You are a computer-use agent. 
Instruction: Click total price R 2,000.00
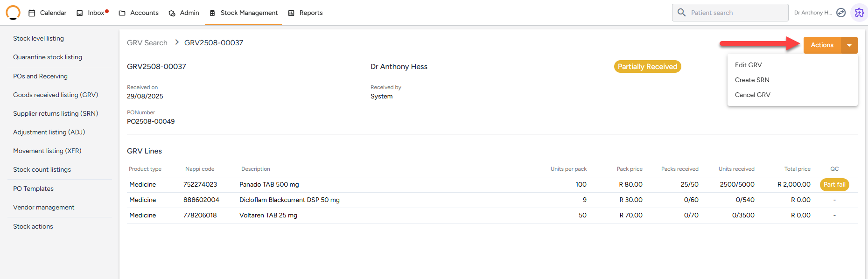click(x=794, y=184)
